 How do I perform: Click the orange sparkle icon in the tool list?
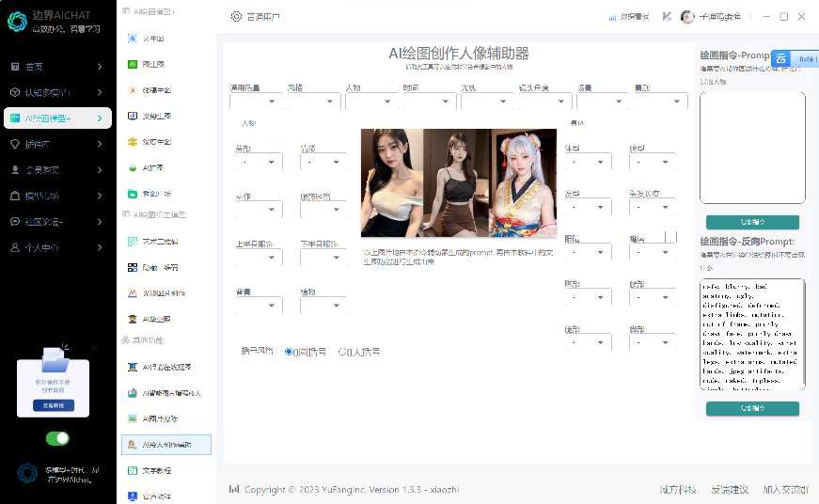(x=133, y=90)
